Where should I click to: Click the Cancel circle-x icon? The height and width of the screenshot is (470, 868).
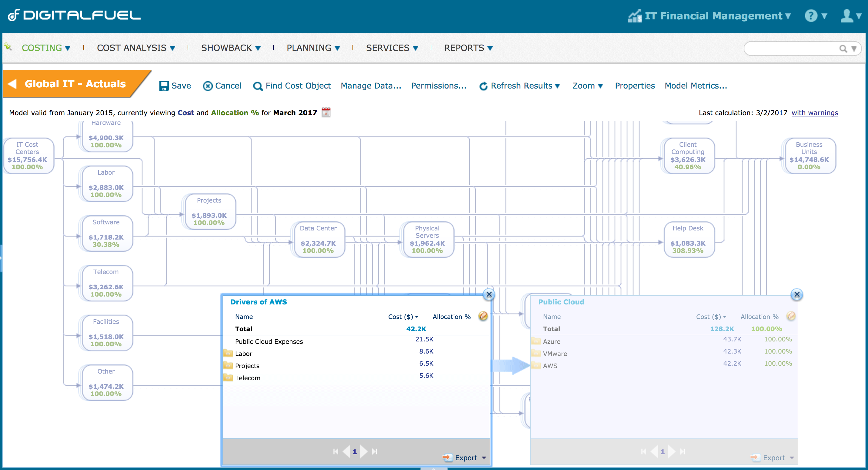click(208, 86)
